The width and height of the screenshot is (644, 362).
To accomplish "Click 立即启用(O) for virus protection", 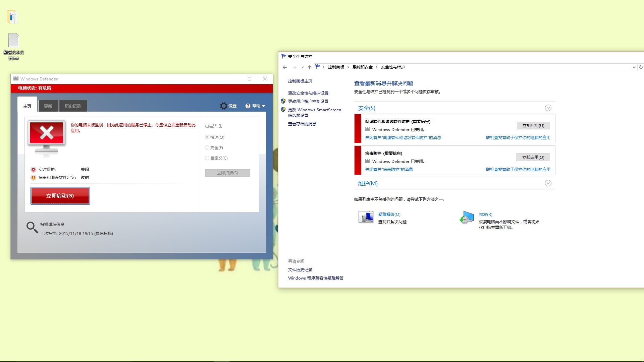I will point(533,158).
